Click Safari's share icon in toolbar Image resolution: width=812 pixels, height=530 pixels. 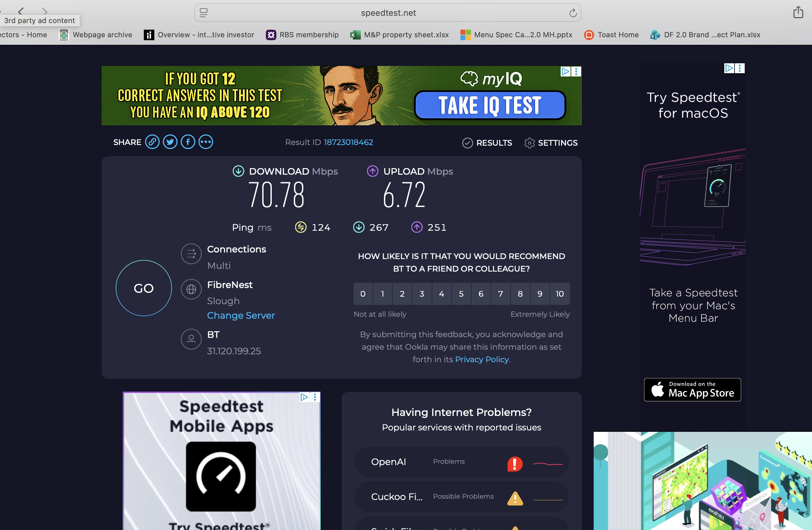pyautogui.click(x=798, y=13)
